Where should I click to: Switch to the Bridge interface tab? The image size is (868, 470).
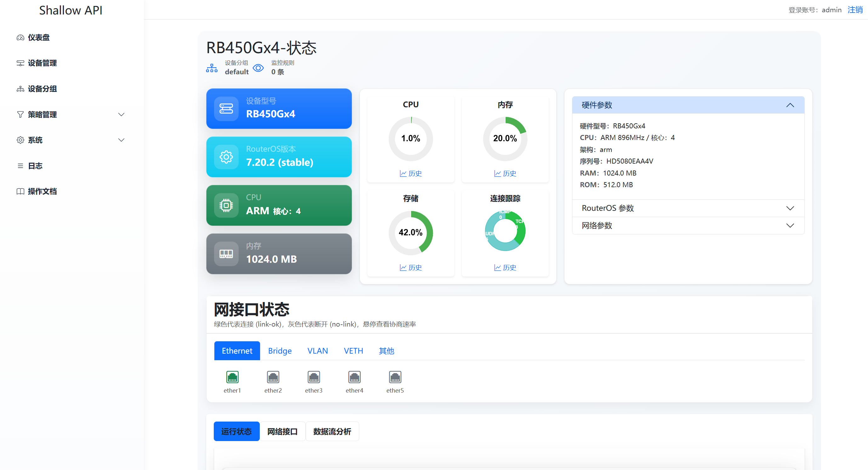(x=280, y=351)
